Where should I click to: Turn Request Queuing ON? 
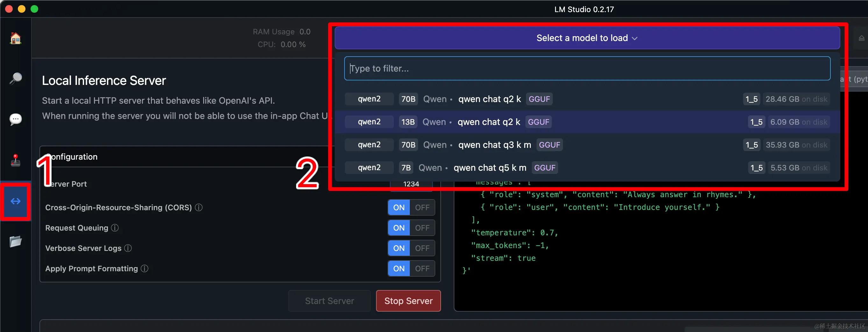click(x=399, y=228)
